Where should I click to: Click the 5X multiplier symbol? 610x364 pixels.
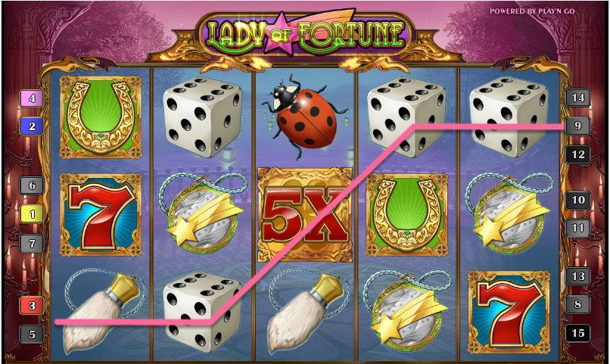tap(305, 214)
